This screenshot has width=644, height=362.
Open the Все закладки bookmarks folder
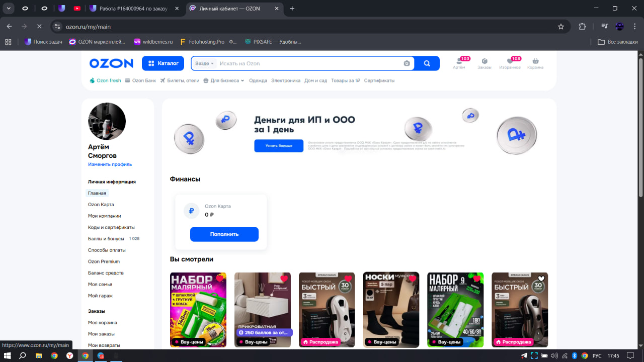click(617, 42)
